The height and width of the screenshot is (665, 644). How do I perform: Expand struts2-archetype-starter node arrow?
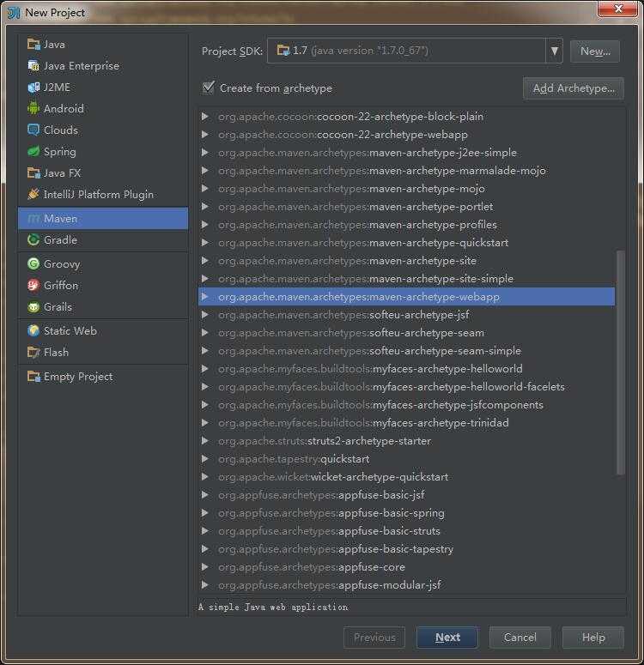(x=204, y=441)
